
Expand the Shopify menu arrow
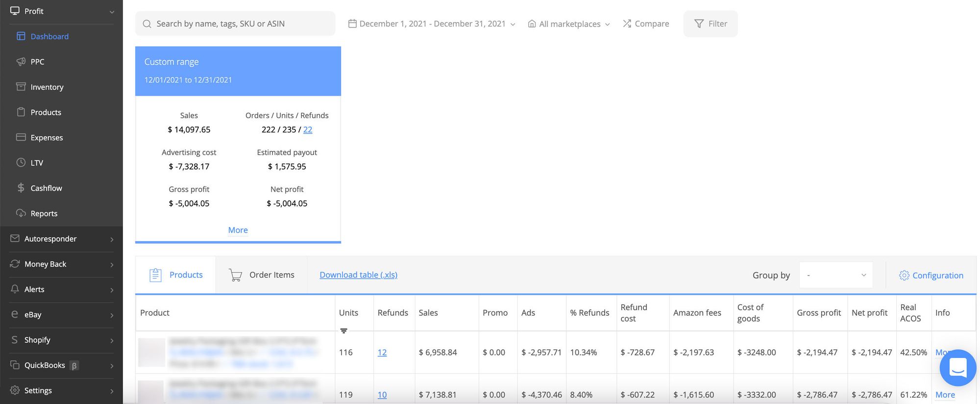click(112, 340)
